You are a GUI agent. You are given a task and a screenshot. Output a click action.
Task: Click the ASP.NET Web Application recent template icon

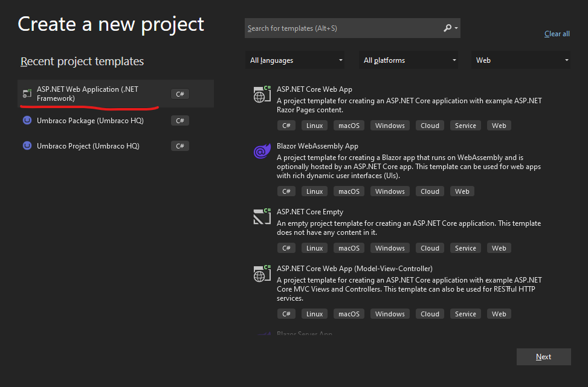[x=27, y=94]
